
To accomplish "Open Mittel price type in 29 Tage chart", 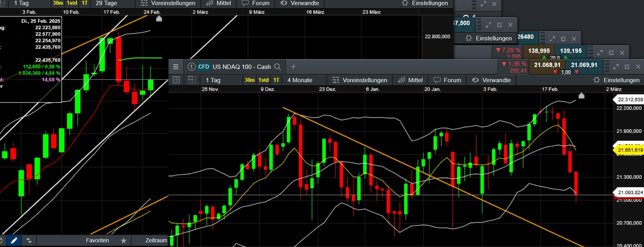I will tap(219, 3).
